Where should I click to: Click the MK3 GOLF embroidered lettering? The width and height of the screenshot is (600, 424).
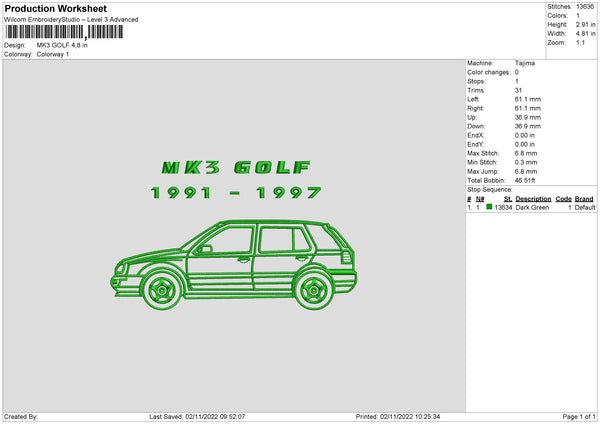236,168
